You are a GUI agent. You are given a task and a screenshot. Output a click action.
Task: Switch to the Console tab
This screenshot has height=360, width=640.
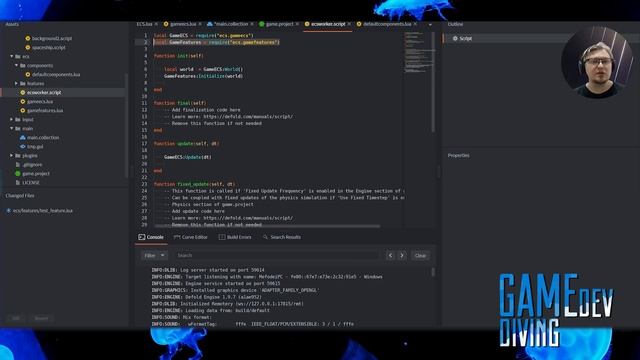pos(151,237)
